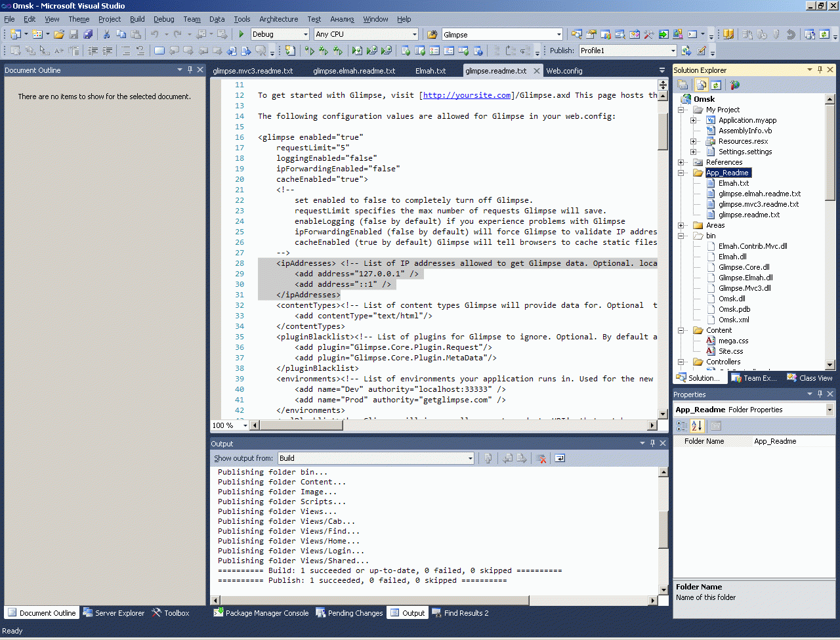Image resolution: width=840 pixels, height=640 pixels.
Task: Toggle Show All Files in Solution Explorer
Action: [701, 85]
